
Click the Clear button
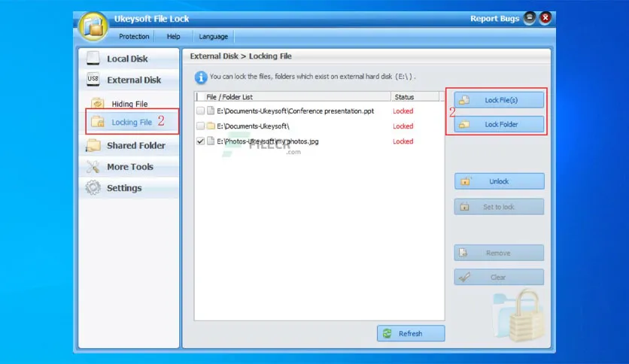[x=499, y=277]
